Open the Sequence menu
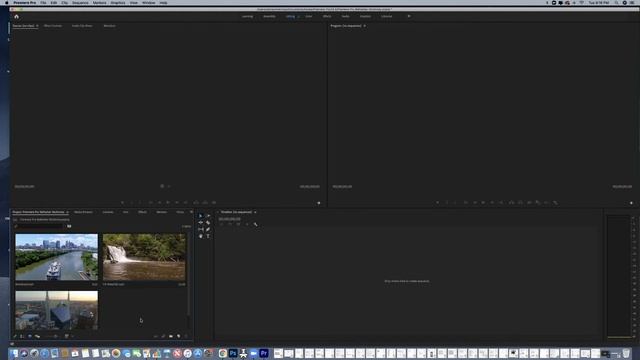This screenshot has width=640, height=360. tap(80, 3)
